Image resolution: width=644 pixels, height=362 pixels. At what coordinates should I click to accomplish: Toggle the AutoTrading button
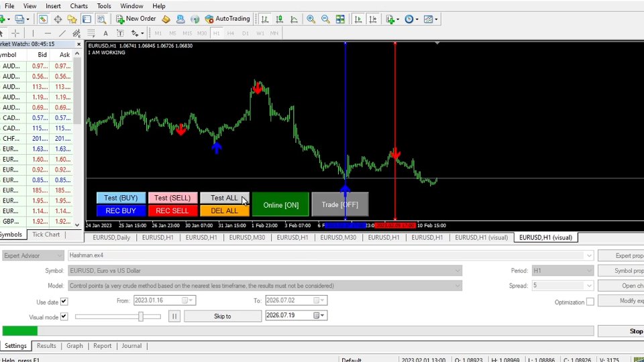[x=227, y=19]
